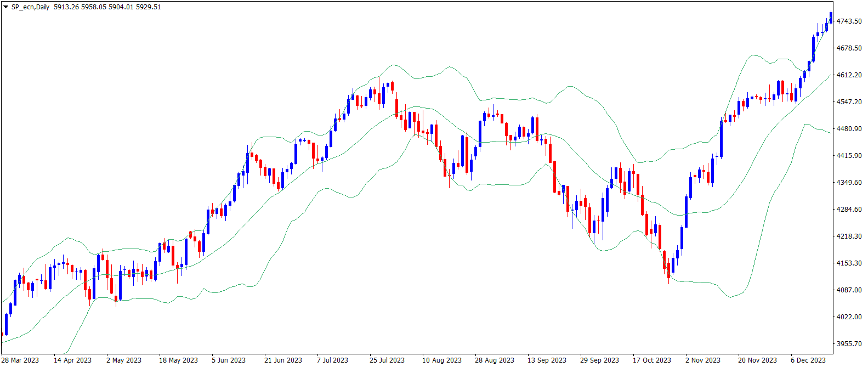Click price label 4153.30
Screen dimensions: 868x367
tap(849, 263)
